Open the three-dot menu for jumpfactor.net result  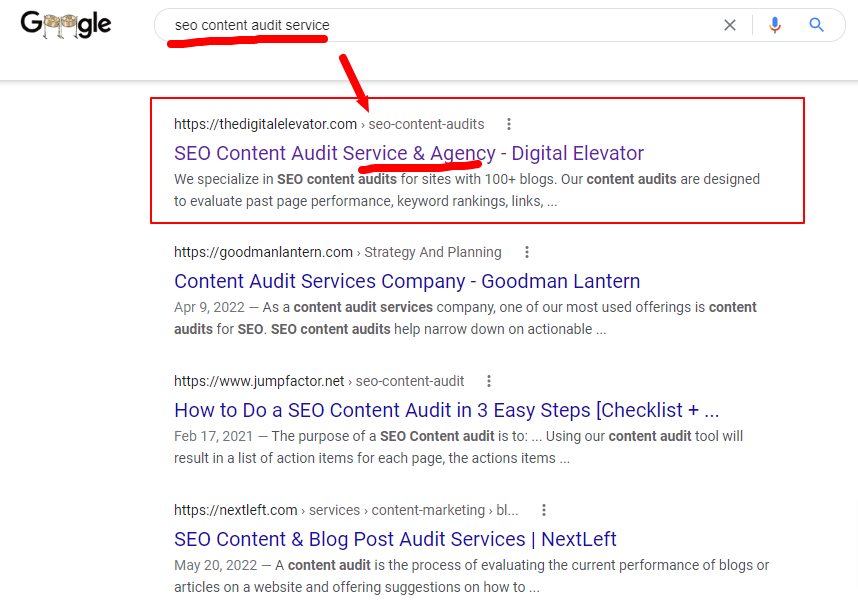(489, 381)
